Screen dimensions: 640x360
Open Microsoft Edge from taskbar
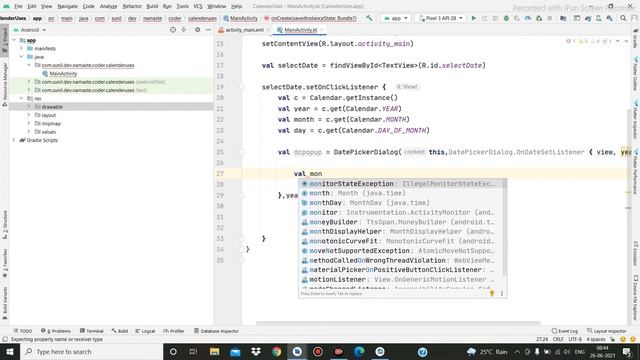pyautogui.click(x=359, y=351)
